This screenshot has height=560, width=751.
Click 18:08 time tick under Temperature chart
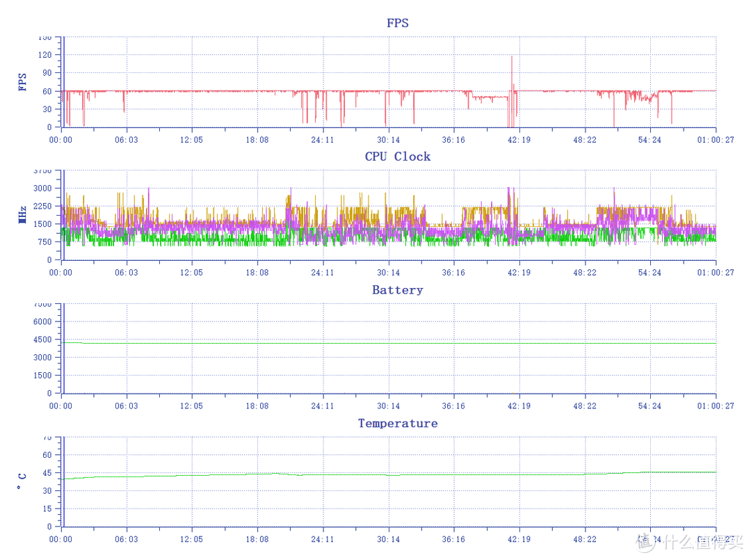point(257,539)
